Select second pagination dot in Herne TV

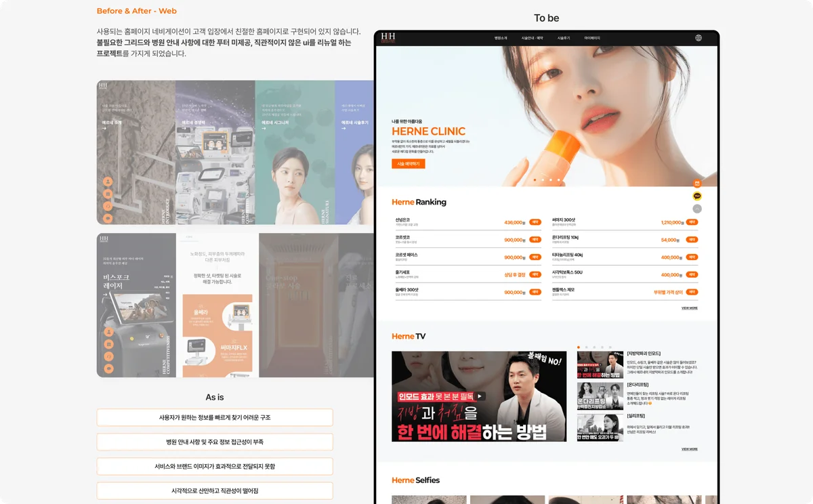point(586,347)
